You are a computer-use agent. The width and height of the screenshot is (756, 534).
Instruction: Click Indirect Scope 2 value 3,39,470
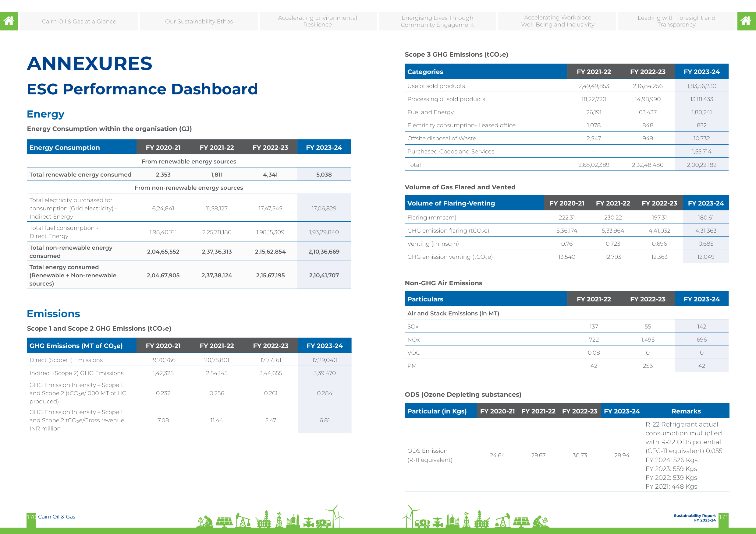point(325,373)
